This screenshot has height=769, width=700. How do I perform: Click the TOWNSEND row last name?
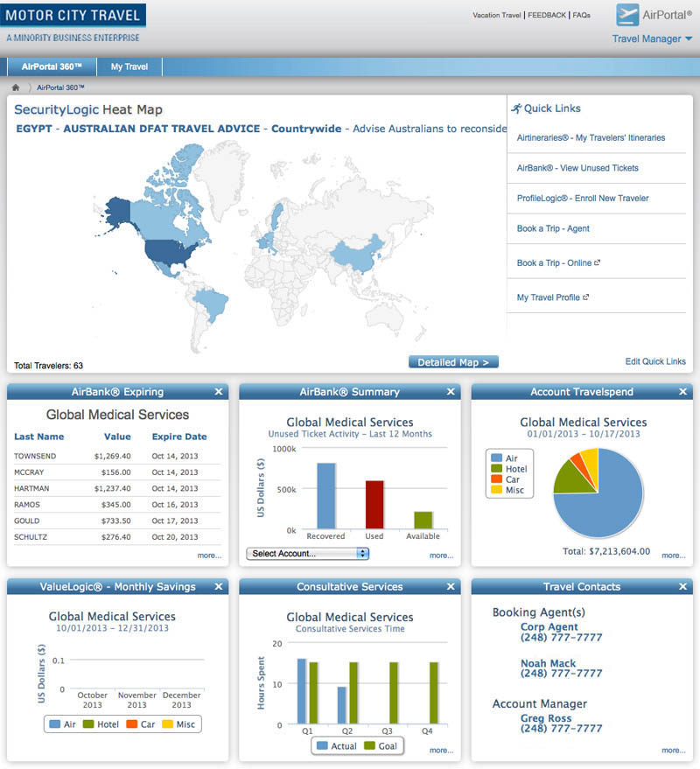click(x=35, y=456)
